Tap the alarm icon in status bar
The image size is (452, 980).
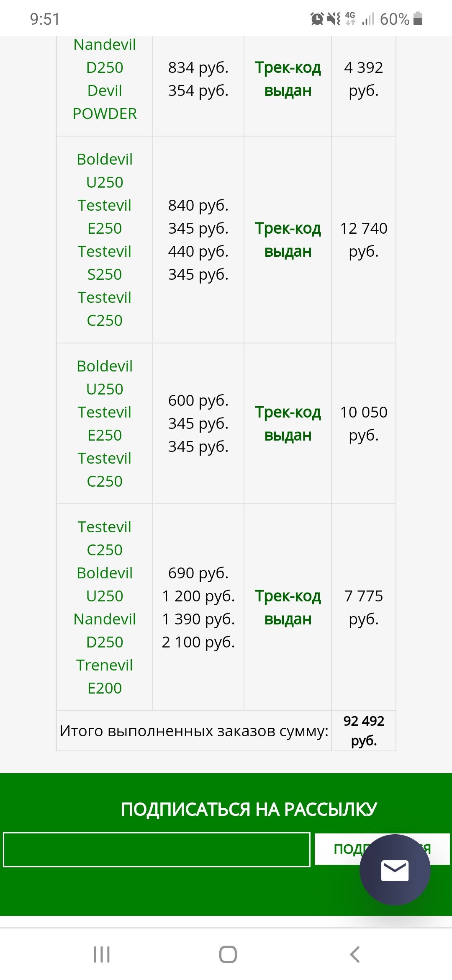317,19
